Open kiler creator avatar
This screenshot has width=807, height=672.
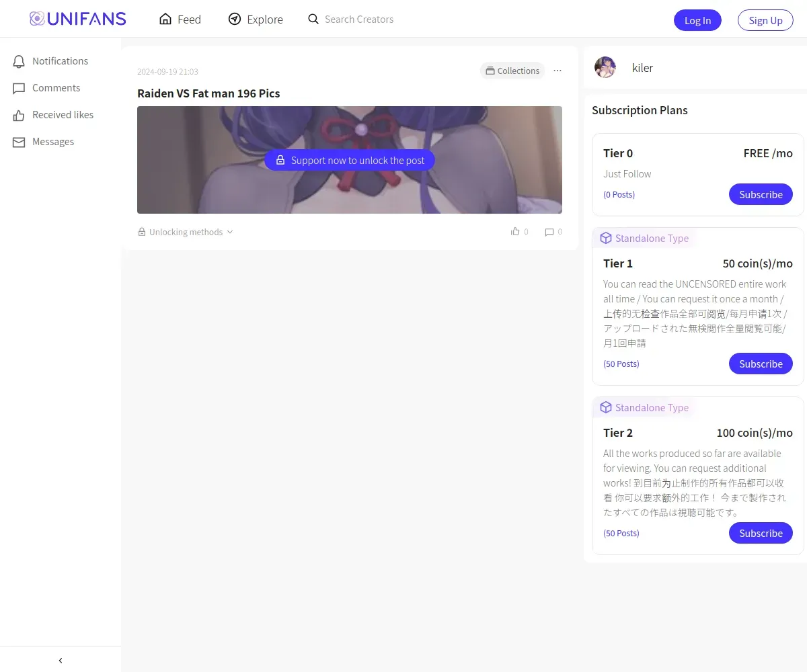pyautogui.click(x=605, y=67)
